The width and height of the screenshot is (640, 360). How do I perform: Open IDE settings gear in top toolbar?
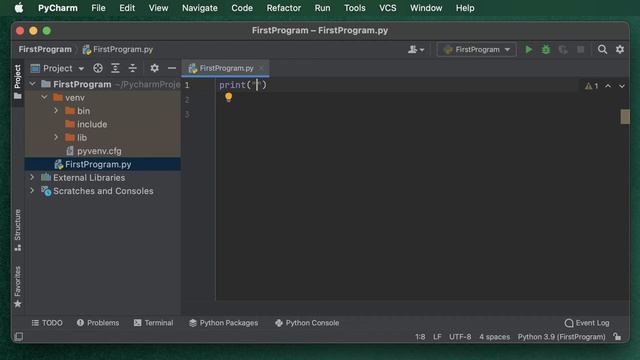click(620, 49)
